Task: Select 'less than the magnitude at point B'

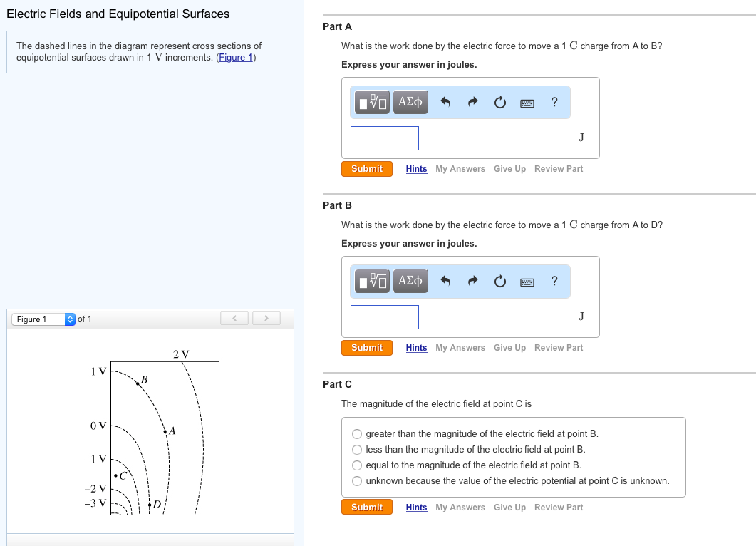Action: pos(357,449)
